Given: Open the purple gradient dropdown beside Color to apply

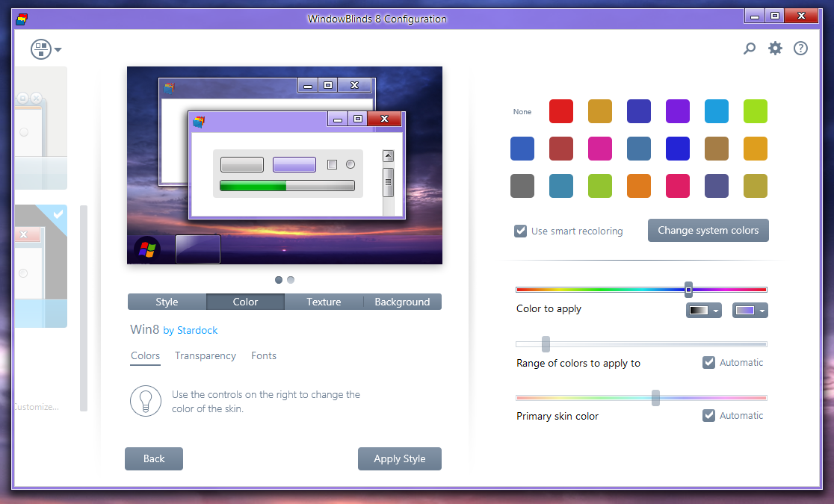Looking at the screenshot, I should (x=750, y=311).
